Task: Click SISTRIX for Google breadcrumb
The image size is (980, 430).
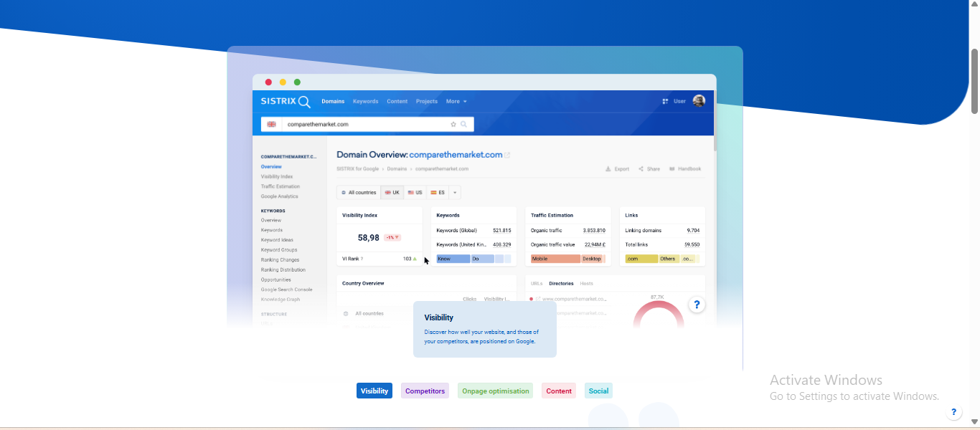Action: (357, 169)
